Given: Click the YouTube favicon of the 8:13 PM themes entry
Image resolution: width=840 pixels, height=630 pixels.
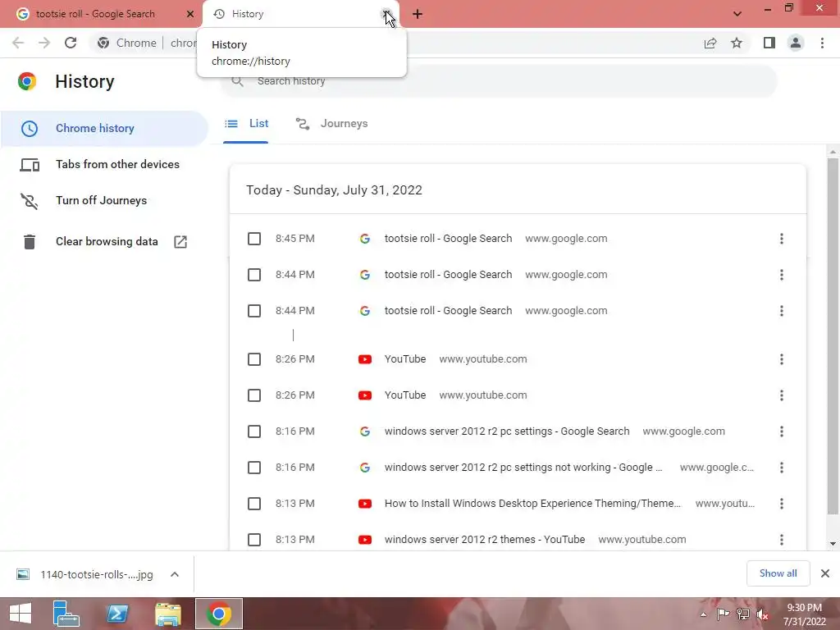Looking at the screenshot, I should coord(365,540).
